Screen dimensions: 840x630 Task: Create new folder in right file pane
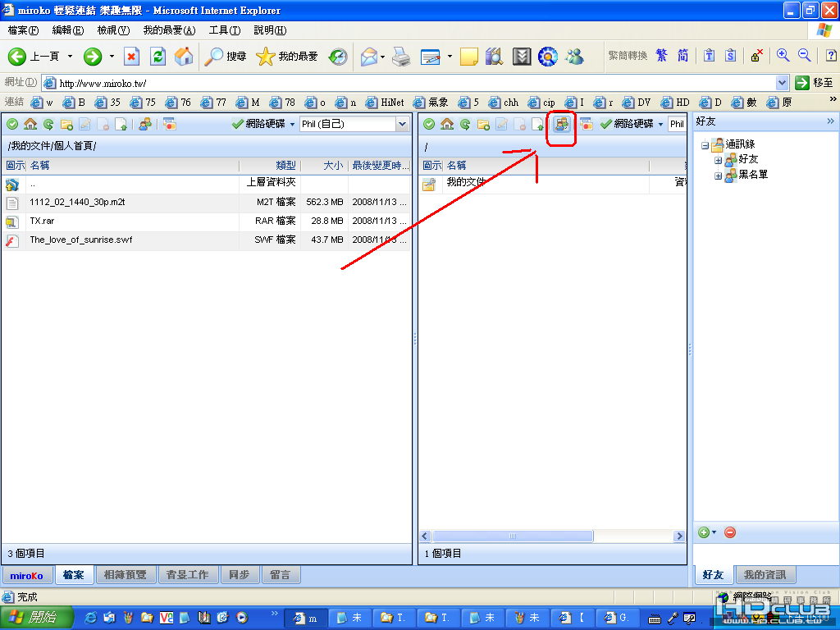tap(484, 125)
